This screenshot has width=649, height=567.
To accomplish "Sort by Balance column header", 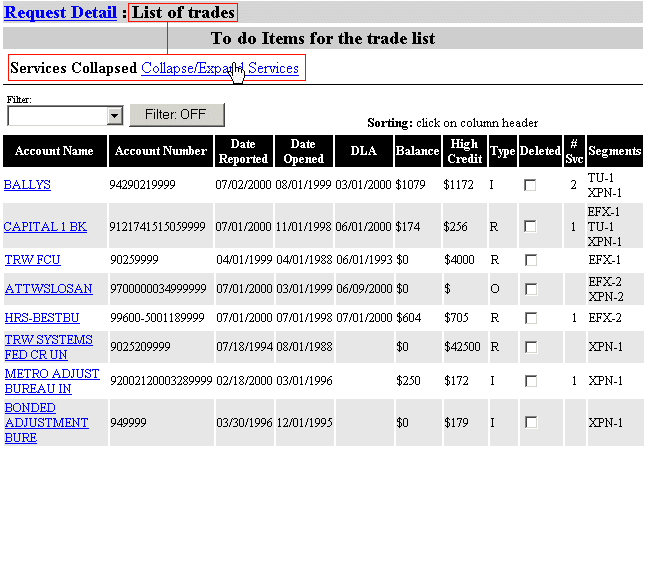I will coord(418,151).
